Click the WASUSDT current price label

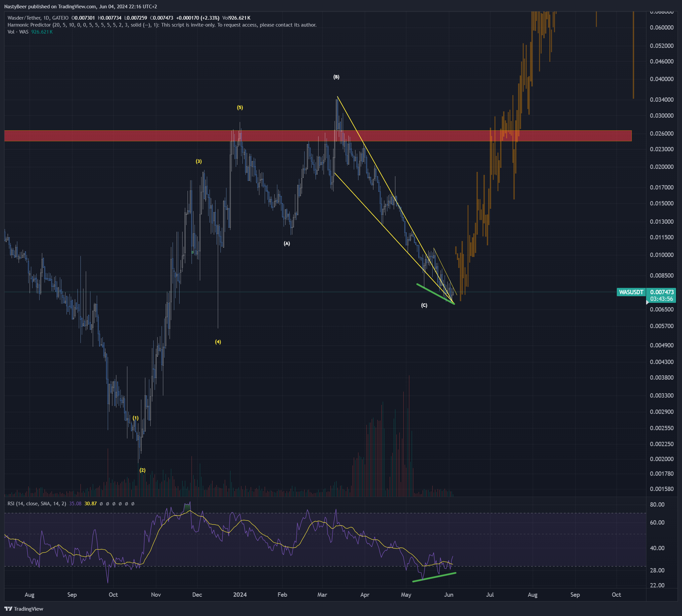631,292
